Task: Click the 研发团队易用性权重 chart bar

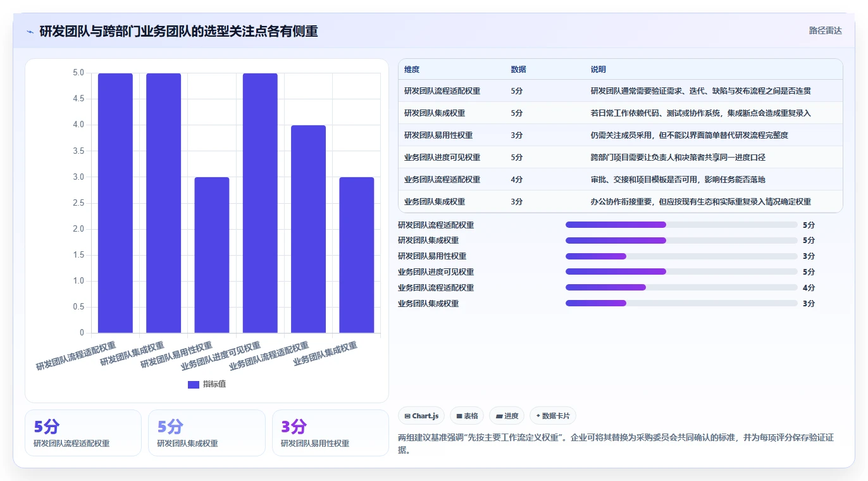Action: (x=212, y=255)
